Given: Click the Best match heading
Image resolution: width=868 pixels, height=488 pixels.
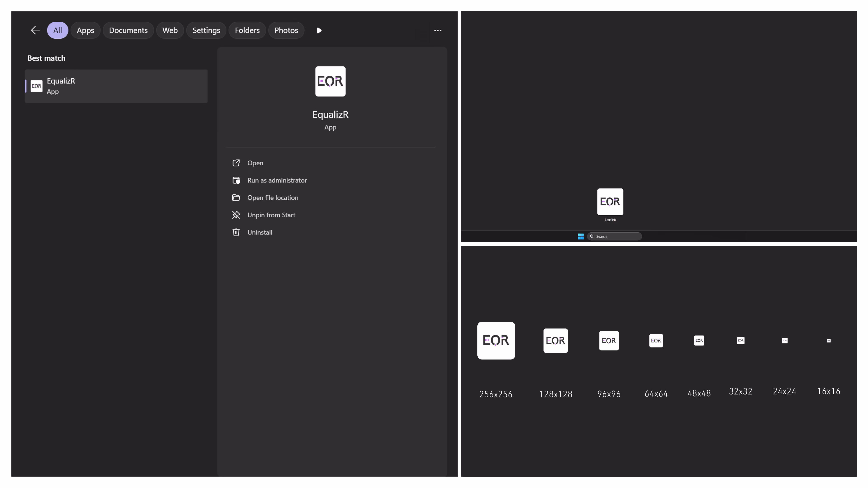Looking at the screenshot, I should point(47,58).
